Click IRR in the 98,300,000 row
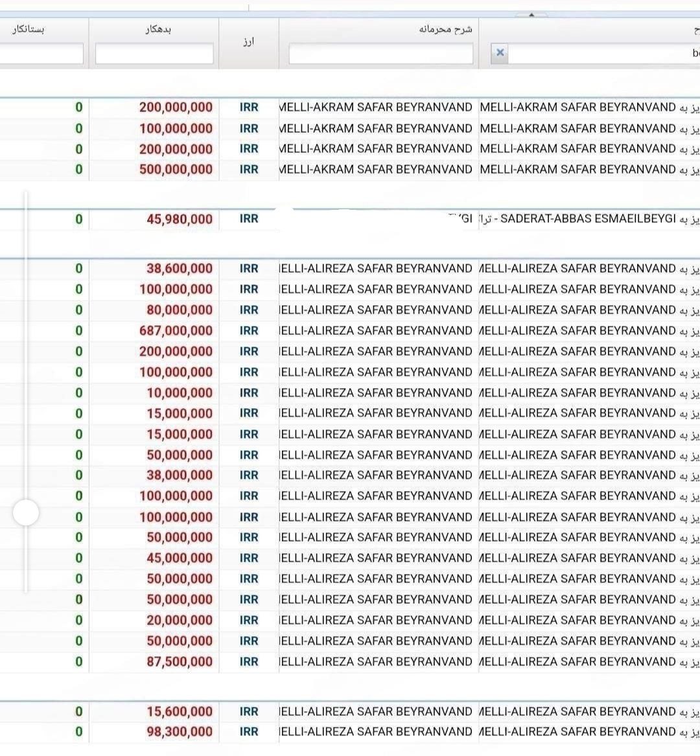 [249, 732]
